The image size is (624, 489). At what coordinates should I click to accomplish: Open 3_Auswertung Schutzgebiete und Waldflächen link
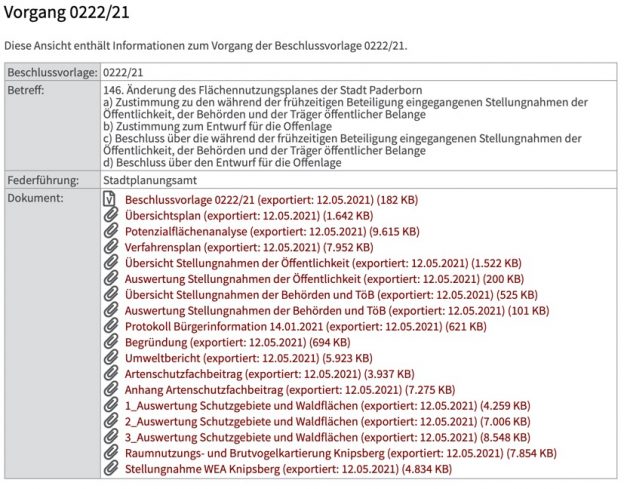[328, 437]
